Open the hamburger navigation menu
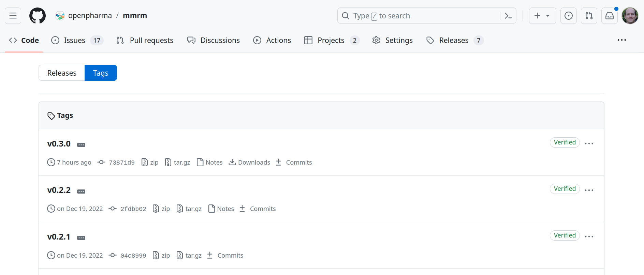This screenshot has width=644, height=275. 13,16
